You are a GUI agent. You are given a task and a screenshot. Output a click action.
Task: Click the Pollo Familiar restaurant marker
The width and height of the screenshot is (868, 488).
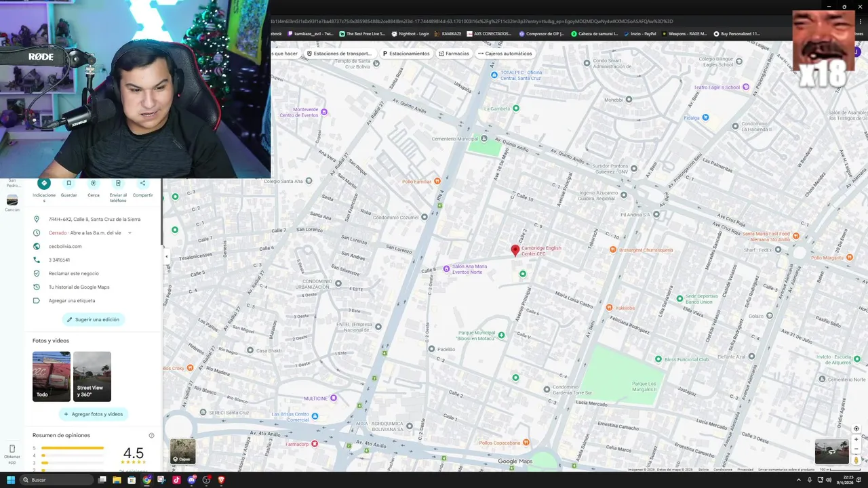pyautogui.click(x=437, y=181)
